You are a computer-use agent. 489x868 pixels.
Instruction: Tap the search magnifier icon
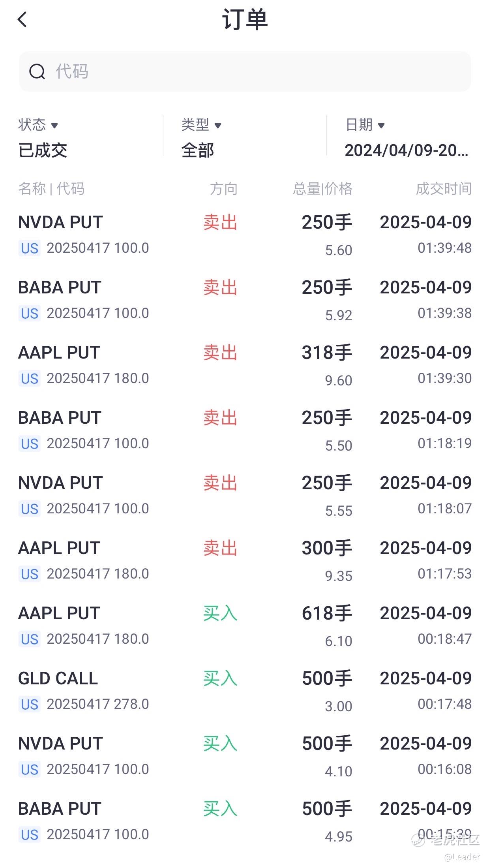37,71
